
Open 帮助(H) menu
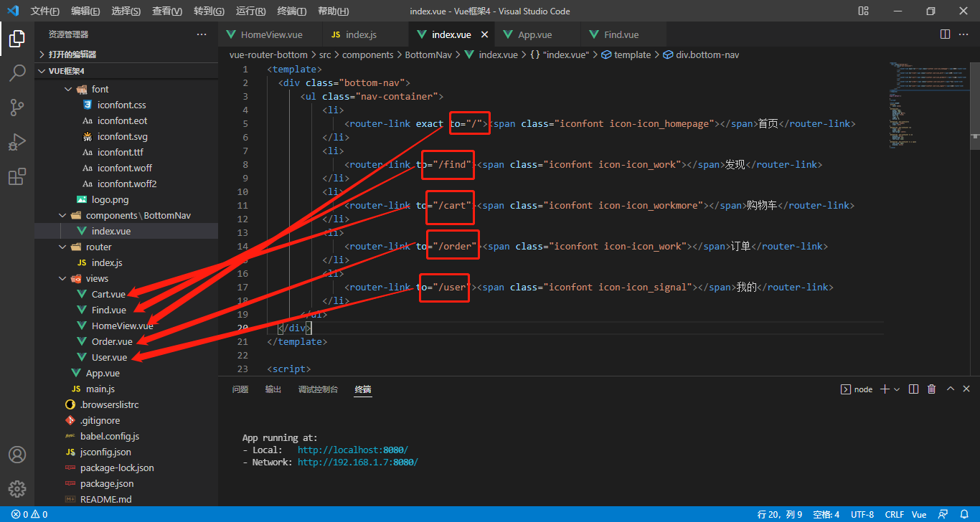click(333, 11)
